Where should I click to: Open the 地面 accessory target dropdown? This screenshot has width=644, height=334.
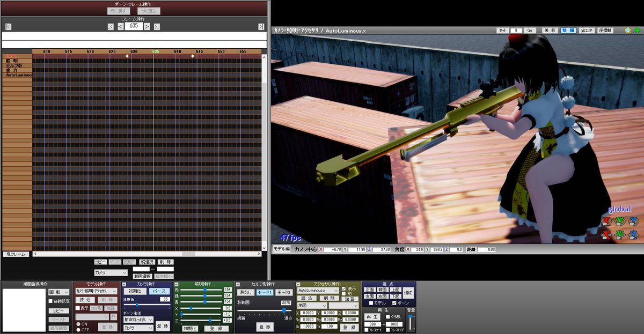coord(312,305)
